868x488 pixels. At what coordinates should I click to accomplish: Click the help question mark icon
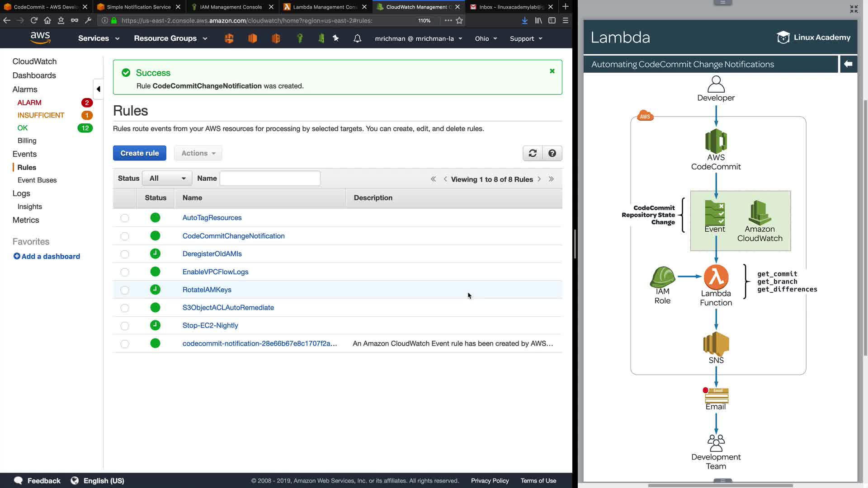click(x=552, y=153)
